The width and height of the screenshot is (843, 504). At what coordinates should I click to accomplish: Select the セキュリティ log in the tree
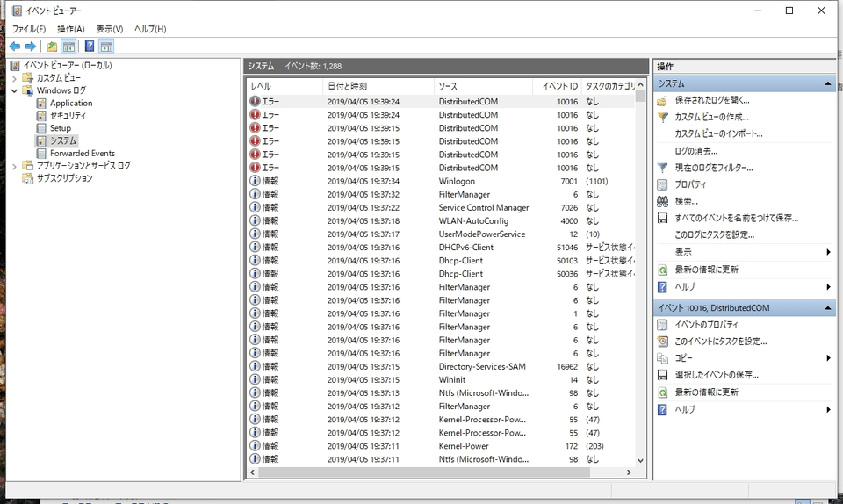(68, 116)
